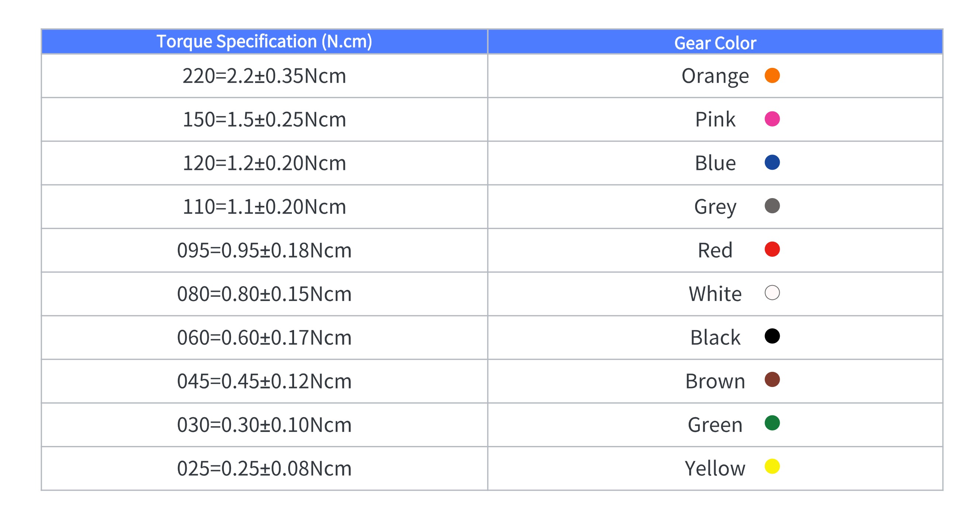980x519 pixels.
Task: Select the blue color circle
Action: tap(772, 162)
